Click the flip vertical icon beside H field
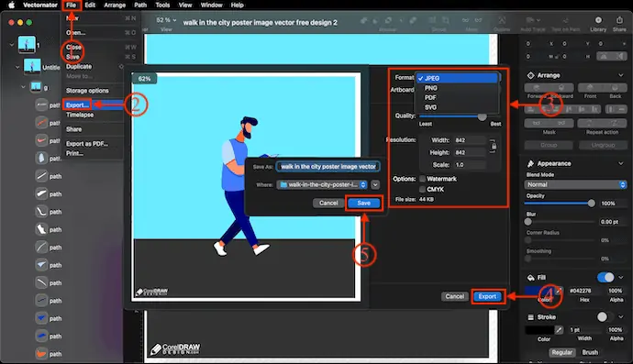This screenshot has height=364, width=633. 619,57
